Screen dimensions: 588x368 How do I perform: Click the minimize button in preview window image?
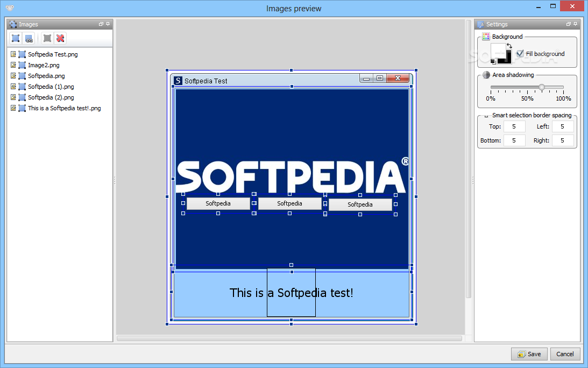(x=366, y=79)
